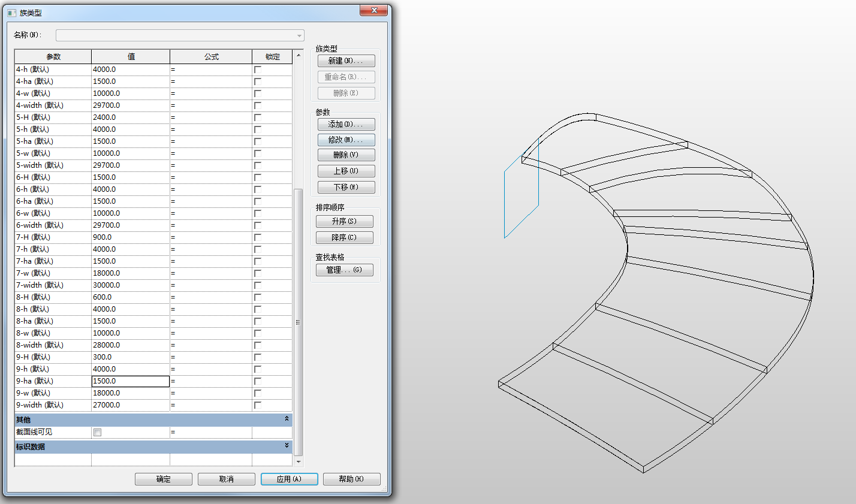
Task: Open lookup table 管理 button
Action: (345, 270)
